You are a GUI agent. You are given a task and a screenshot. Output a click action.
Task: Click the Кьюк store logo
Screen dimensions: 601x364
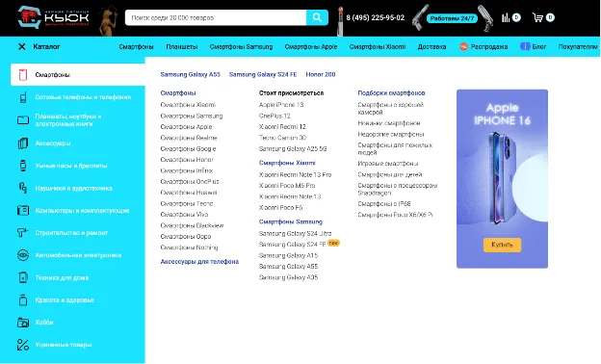point(54,17)
